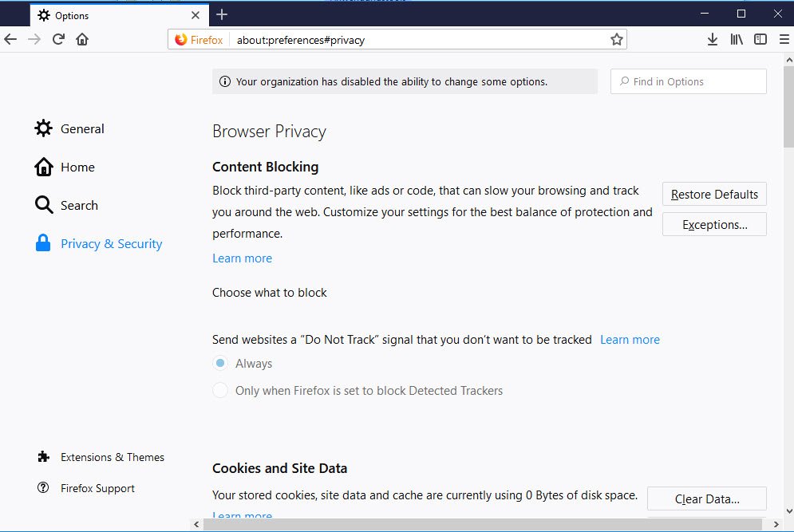Open the hamburger application menu
The image size is (794, 532).
click(x=784, y=39)
